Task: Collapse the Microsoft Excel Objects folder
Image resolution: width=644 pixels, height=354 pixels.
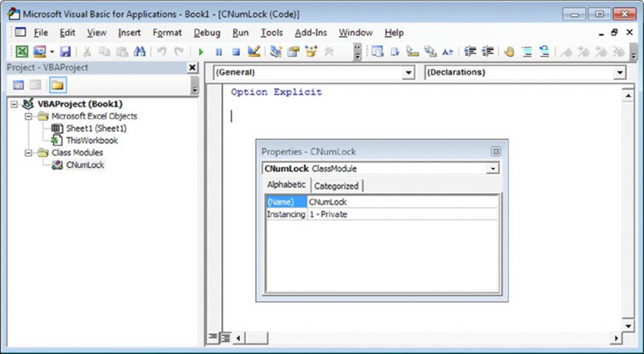Action: coord(28,116)
